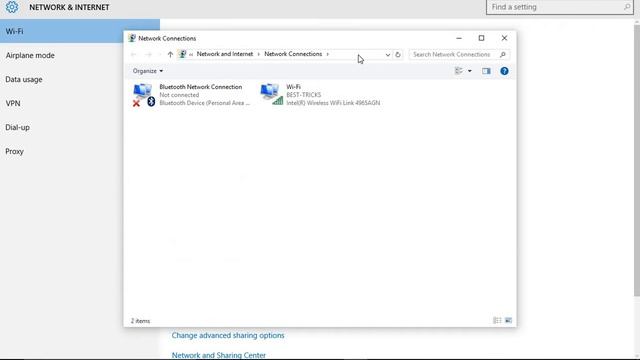This screenshot has height=360, width=640.
Task: Select the Wi-Fi settings category
Action: tap(80, 31)
